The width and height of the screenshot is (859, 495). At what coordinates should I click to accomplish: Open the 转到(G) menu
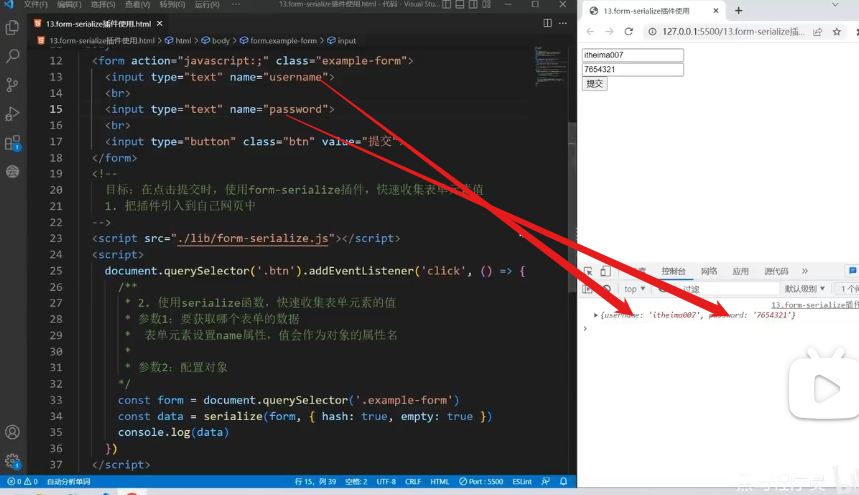tap(172, 4)
